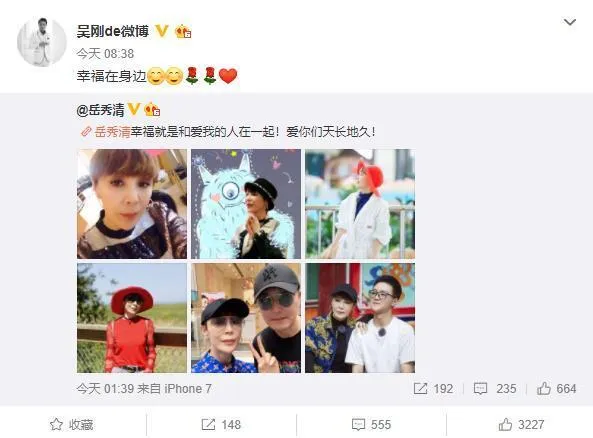View the red wide-brim hat outdoor photo
The width and height of the screenshot is (593, 438).
(132, 318)
